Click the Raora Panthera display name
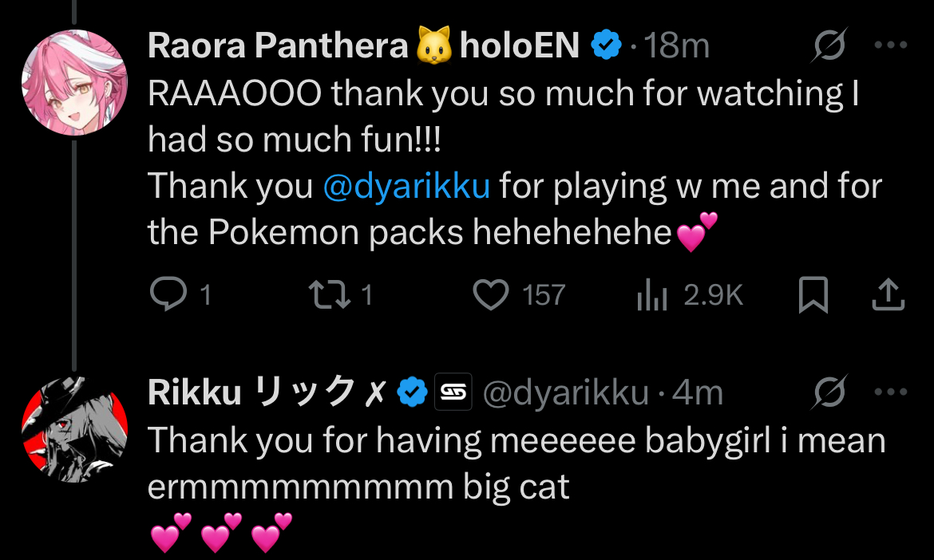Viewport: 934px width, 560px height. tap(278, 47)
